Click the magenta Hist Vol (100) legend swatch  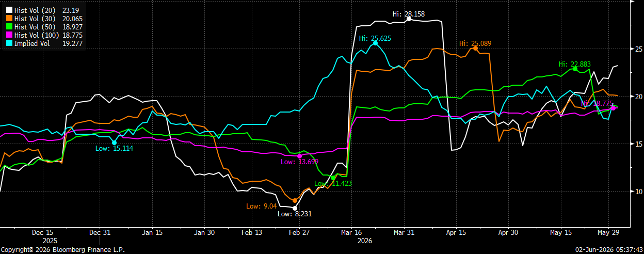point(8,35)
